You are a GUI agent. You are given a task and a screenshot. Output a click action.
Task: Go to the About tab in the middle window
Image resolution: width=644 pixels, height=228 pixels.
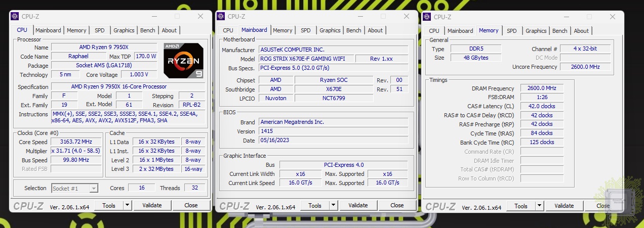click(375, 30)
